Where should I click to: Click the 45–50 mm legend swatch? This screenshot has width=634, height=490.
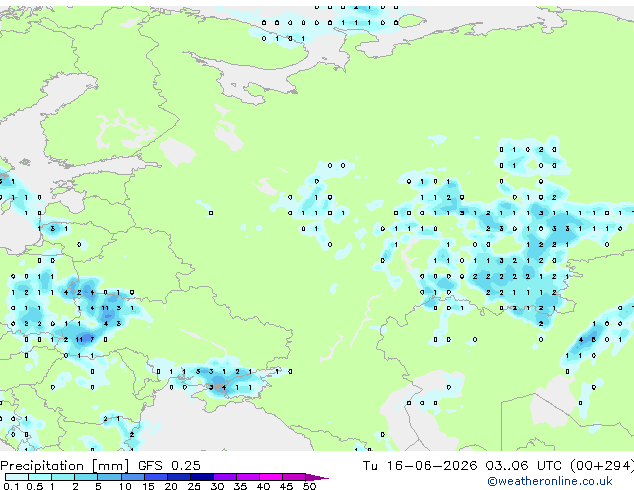point(294,477)
